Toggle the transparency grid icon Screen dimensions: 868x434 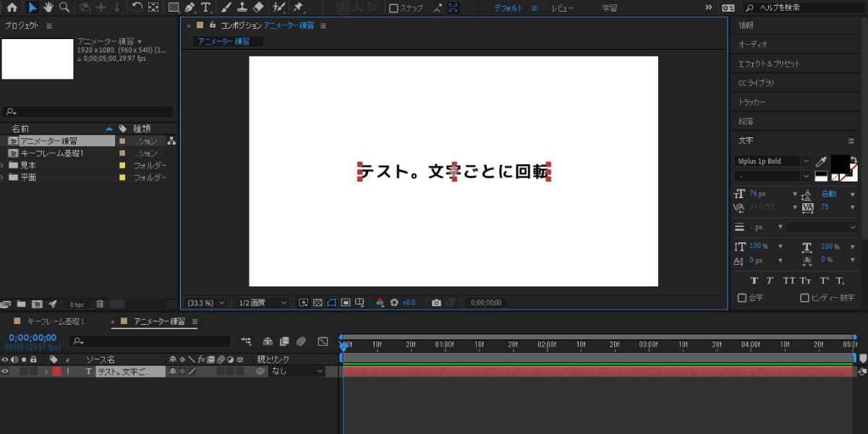click(x=318, y=302)
